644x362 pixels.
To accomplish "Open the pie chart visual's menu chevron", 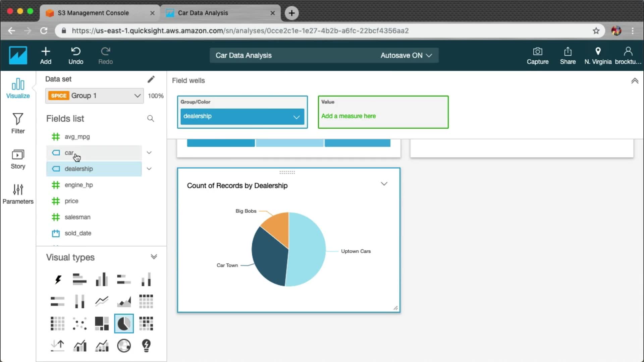I will point(384,184).
